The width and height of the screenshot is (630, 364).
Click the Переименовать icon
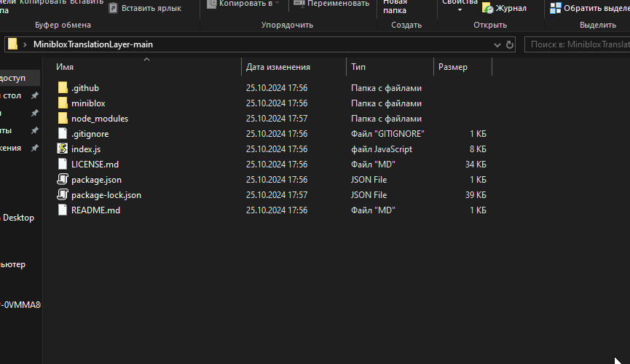(299, 4)
